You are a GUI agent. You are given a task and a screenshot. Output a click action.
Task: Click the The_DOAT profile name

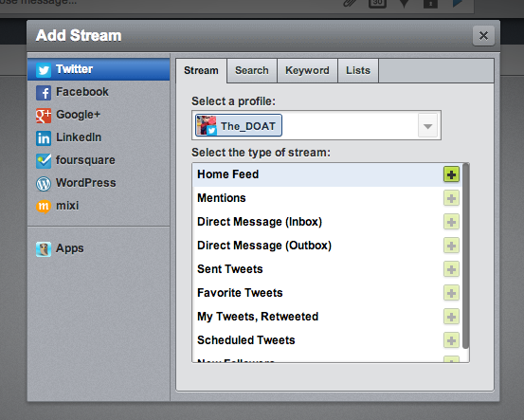click(248, 126)
